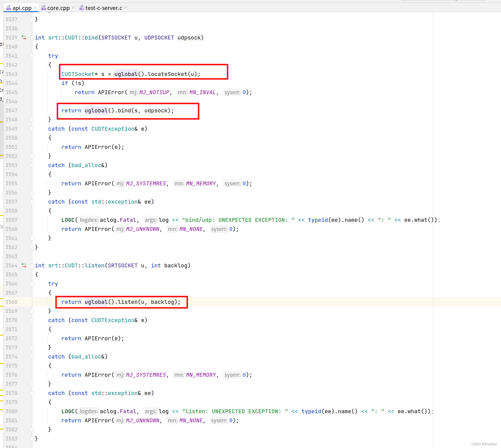Click APIError(e) on line 3551
501x448 pixels.
[x=103, y=147]
